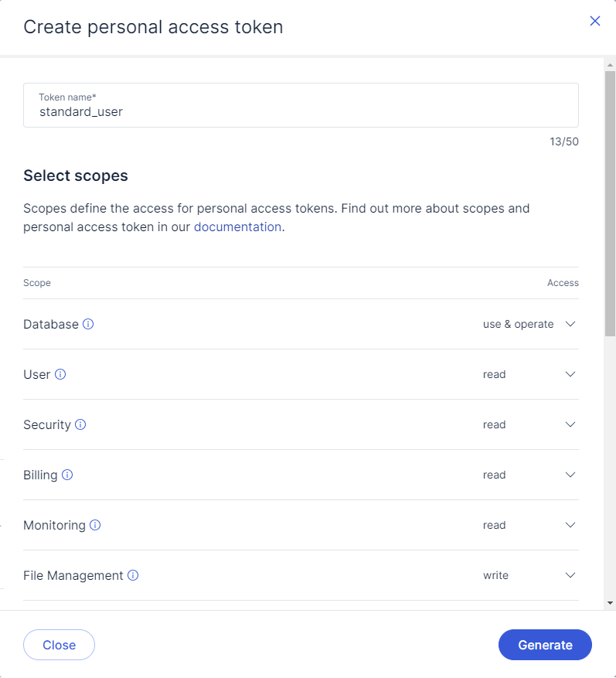Expand the Database access dropdown chevron
Screen dimensions: 616x678
click(570, 324)
